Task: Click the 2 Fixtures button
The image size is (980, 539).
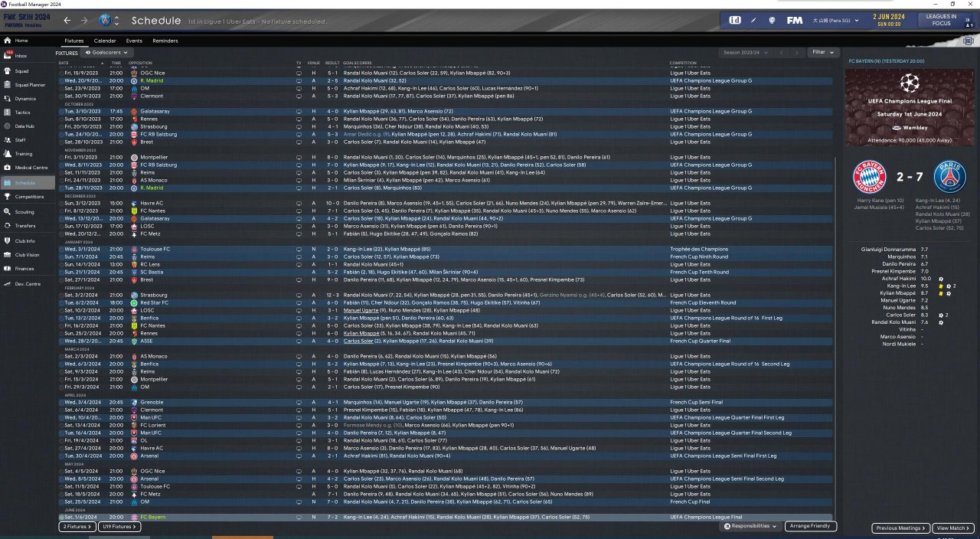Action: click(x=76, y=527)
